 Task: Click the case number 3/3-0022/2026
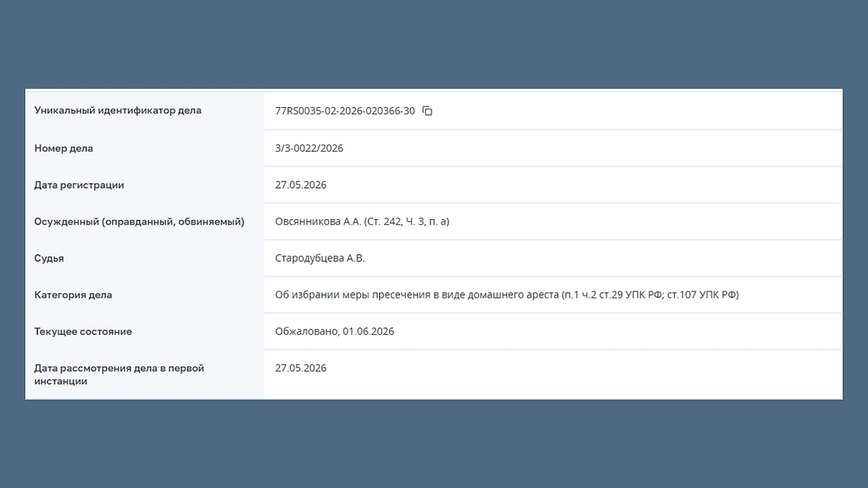coord(309,148)
